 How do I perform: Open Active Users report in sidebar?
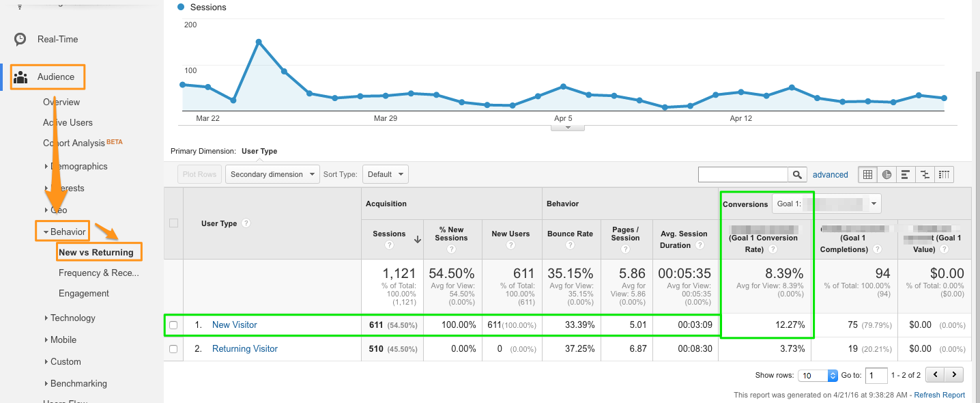click(68, 122)
